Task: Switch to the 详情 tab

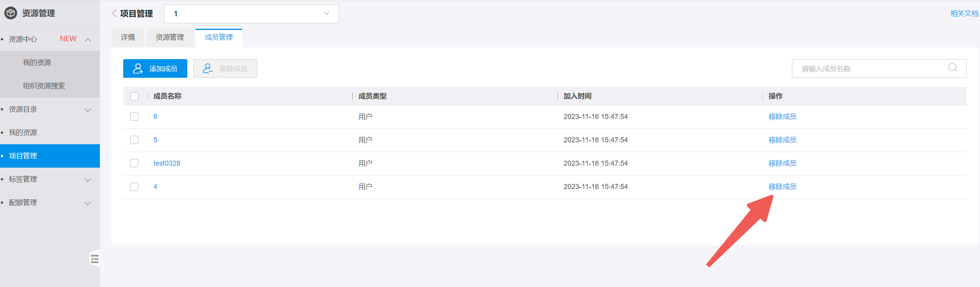Action: click(128, 38)
